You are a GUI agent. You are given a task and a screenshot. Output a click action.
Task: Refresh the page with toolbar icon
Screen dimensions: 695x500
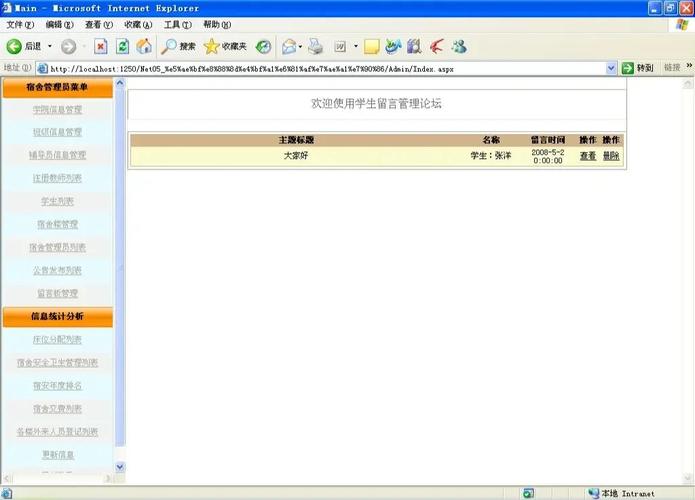(122, 46)
